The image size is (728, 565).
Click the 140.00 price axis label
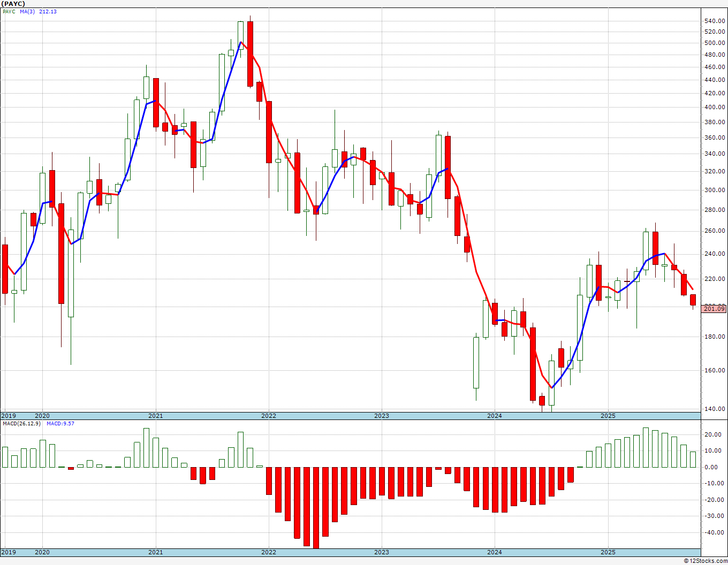click(715, 409)
